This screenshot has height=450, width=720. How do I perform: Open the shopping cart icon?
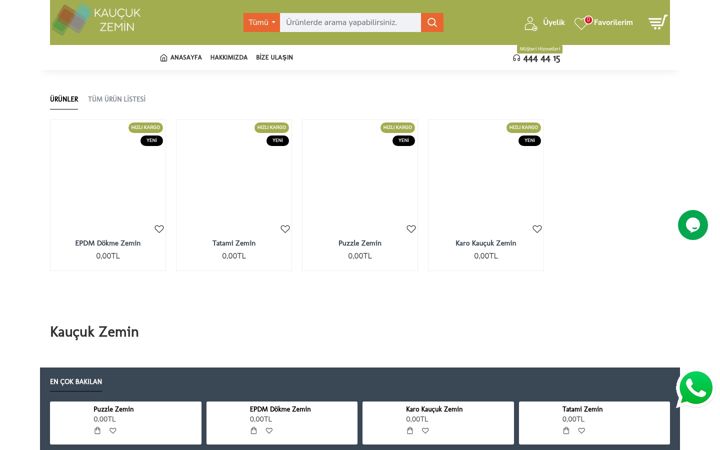[x=658, y=22]
